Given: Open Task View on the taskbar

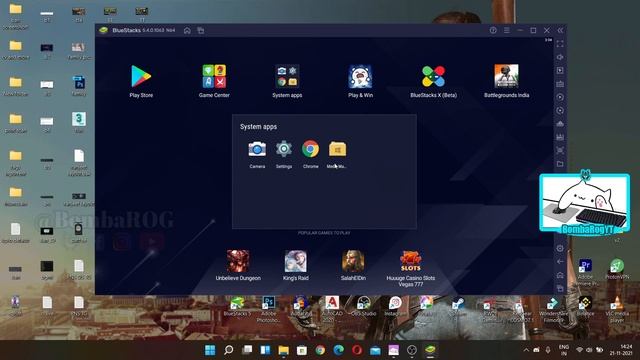Looking at the screenshot, I should coord(247,350).
